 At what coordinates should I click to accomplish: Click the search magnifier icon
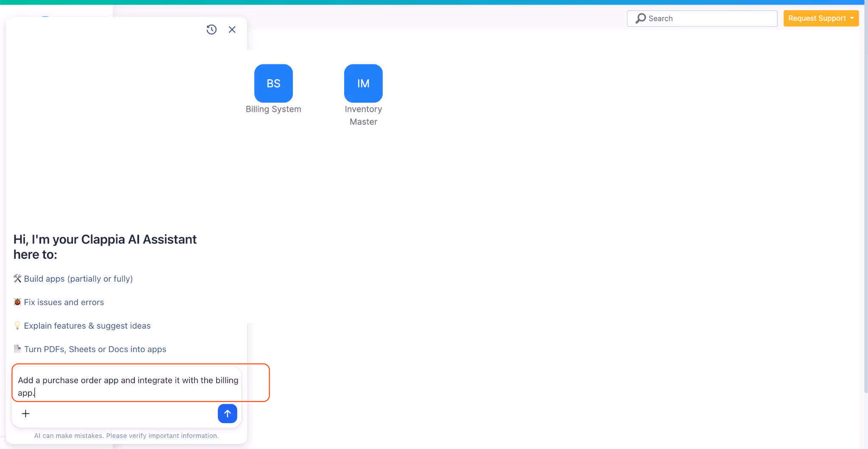point(640,18)
